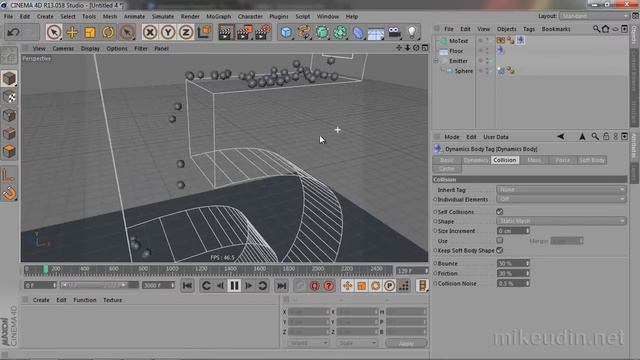Collapse the Emitter tree node
Screen dimensions: 640x360
(436, 60)
